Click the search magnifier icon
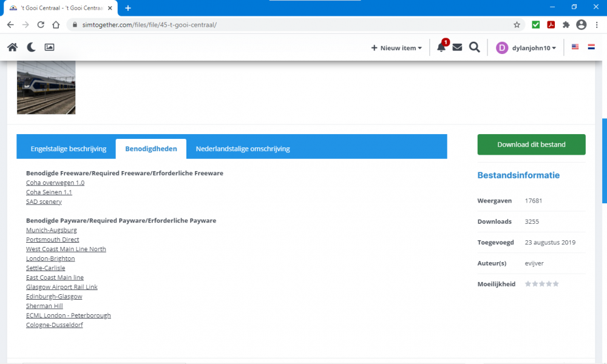The image size is (607, 364). click(475, 47)
